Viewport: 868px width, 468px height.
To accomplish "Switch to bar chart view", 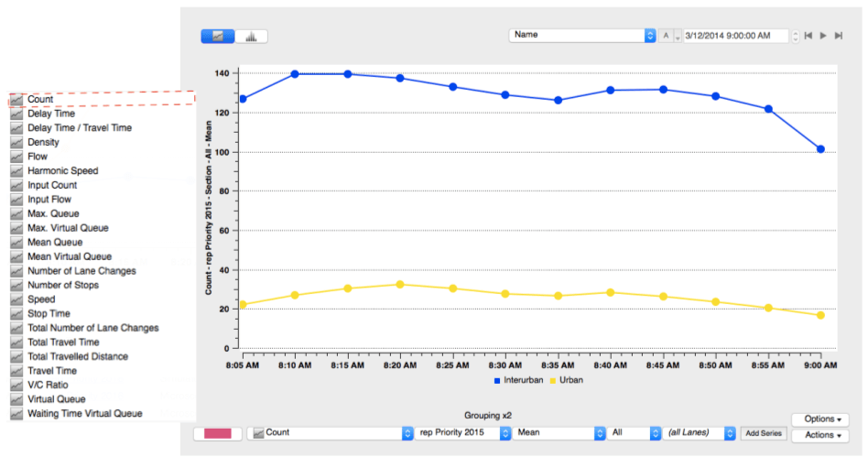I will pos(251,37).
